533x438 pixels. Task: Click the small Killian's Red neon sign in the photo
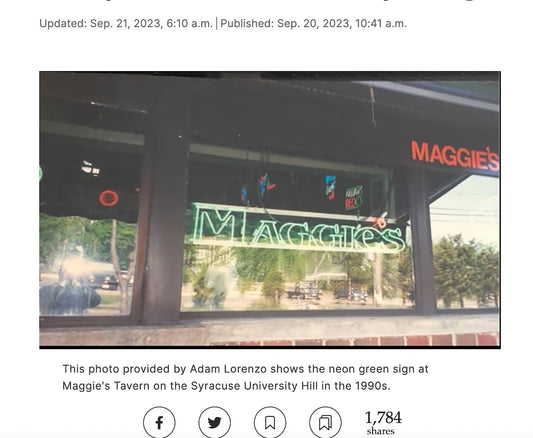click(354, 198)
